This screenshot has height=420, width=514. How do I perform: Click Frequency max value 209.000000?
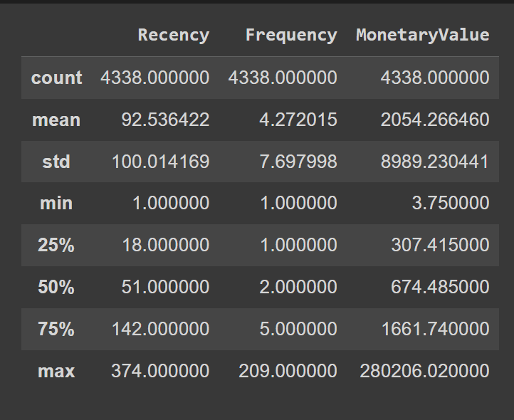(288, 371)
